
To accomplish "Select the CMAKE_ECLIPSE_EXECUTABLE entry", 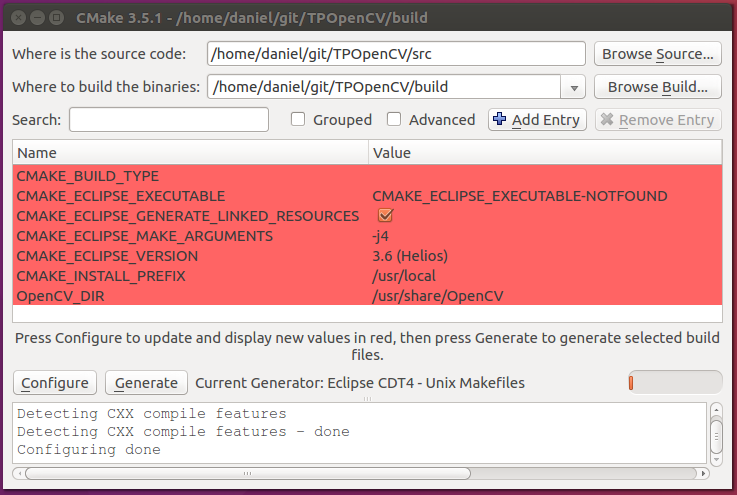I will tap(121, 196).
